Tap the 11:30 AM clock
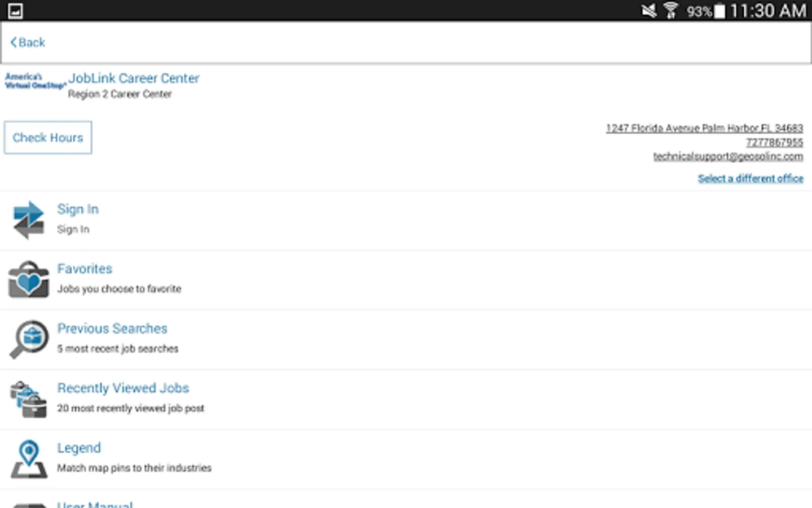812x508 pixels. point(768,11)
